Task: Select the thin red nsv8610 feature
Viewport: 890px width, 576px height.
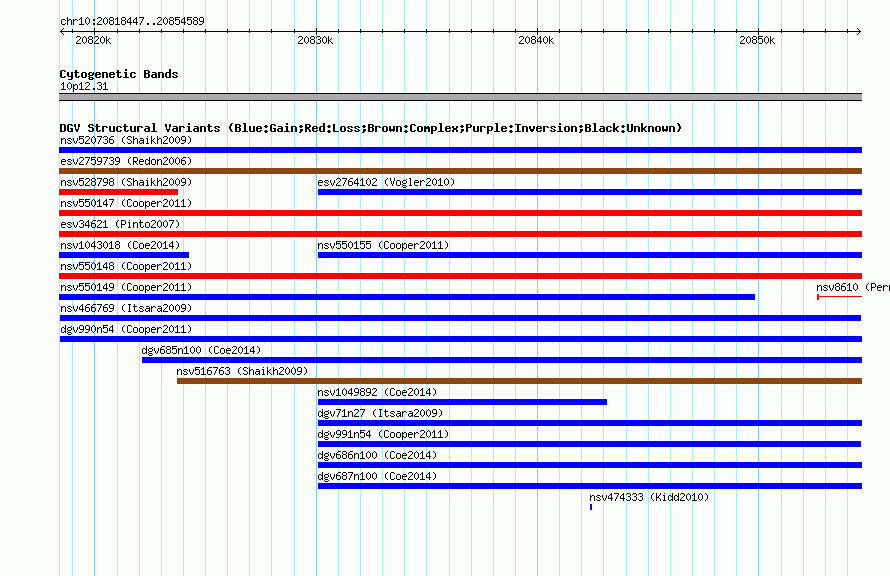Action: coord(839,297)
